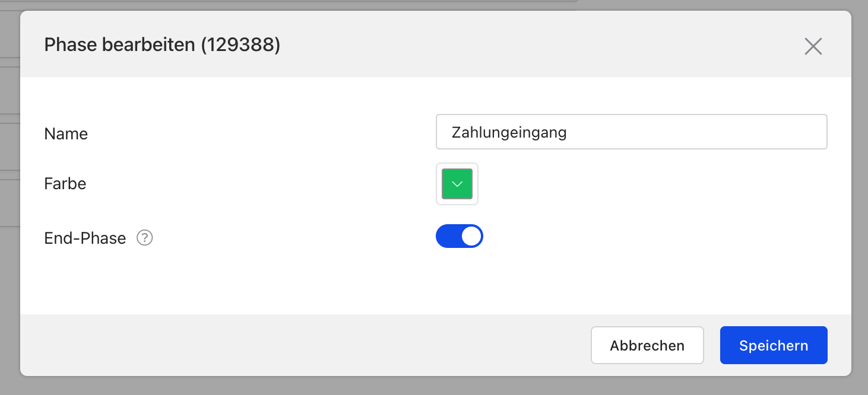
Task: Click Speichern to save the phase
Action: click(x=774, y=345)
